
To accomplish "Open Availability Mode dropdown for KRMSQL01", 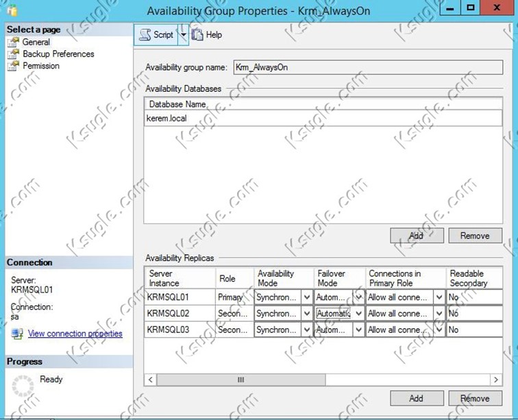I will point(307,297).
